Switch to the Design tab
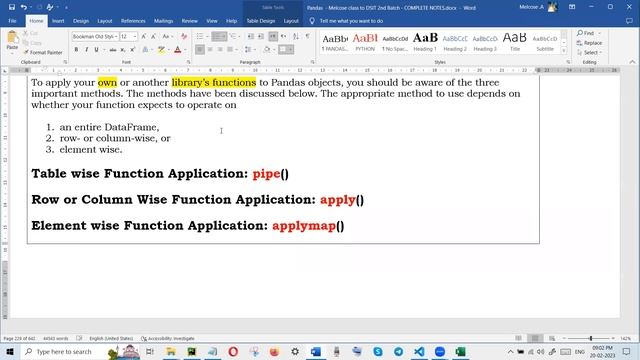640x360 pixels. [81, 21]
